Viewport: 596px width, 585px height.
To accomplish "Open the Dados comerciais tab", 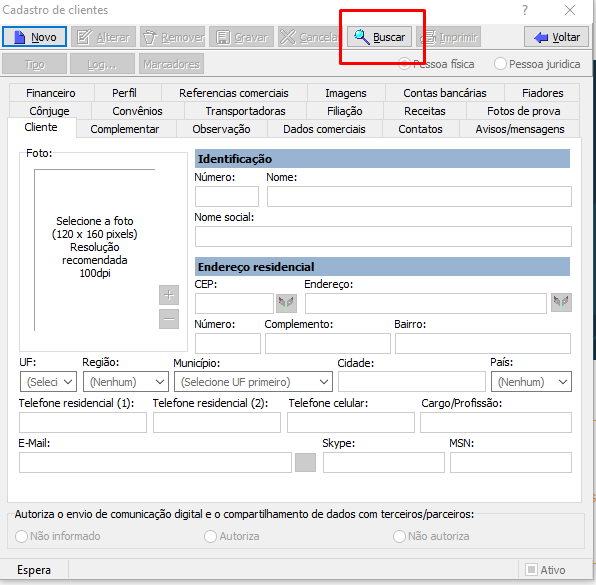I will (x=324, y=129).
